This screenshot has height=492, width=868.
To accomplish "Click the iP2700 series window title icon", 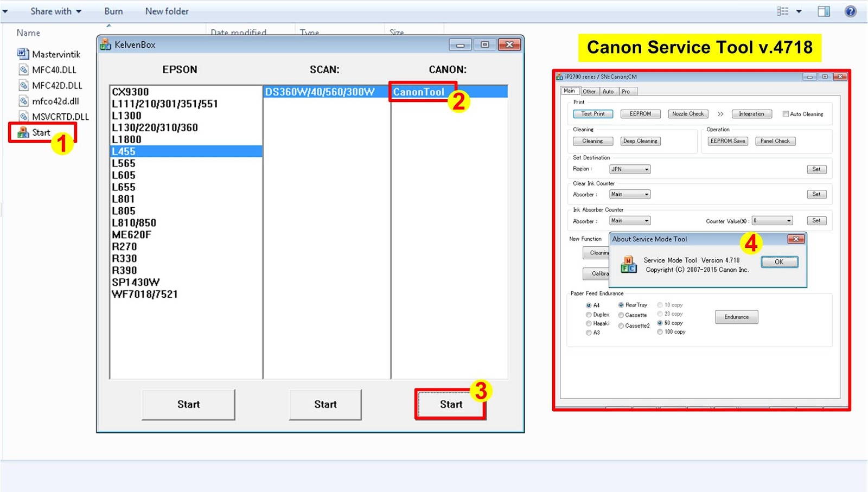I will tap(559, 76).
